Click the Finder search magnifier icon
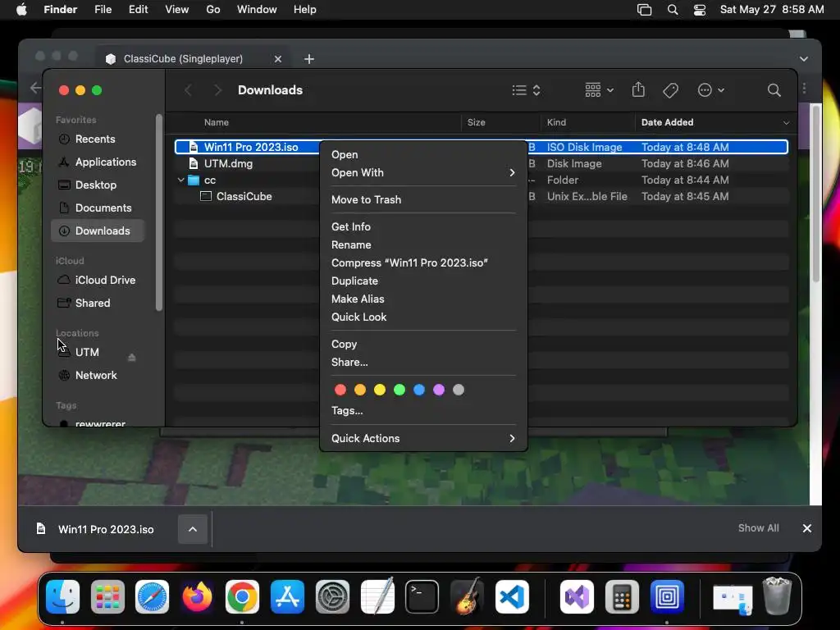 pos(774,90)
